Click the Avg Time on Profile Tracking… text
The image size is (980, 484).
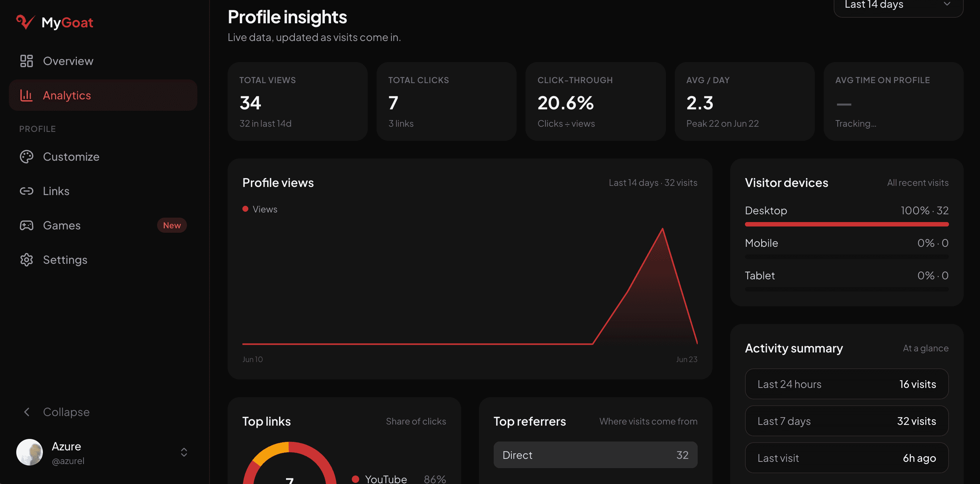[x=855, y=124]
